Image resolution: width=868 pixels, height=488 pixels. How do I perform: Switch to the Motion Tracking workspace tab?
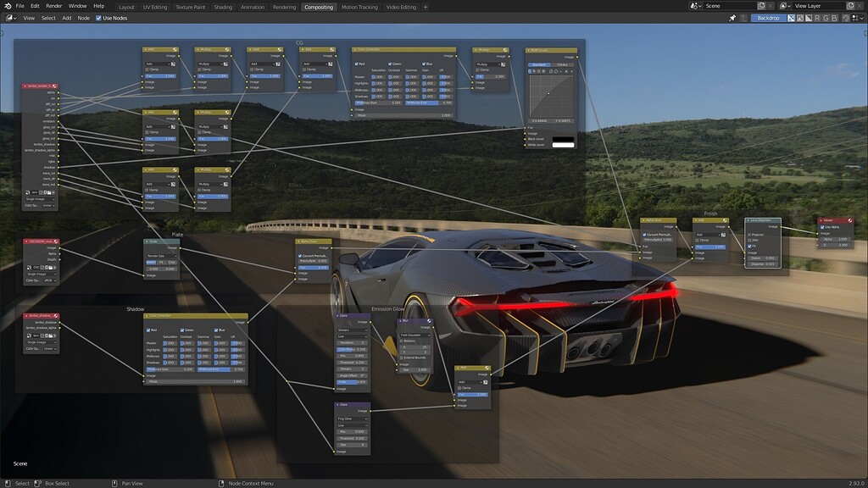[359, 7]
